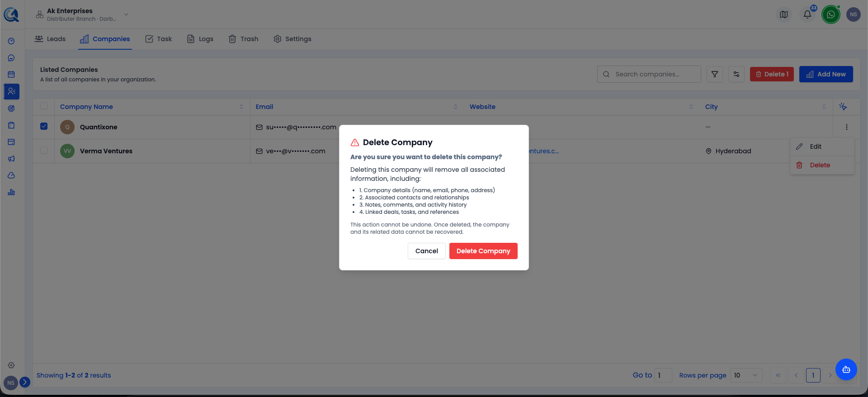868x397 pixels.
Task: Open the NS profile avatar in header
Action: pyautogui.click(x=854, y=14)
